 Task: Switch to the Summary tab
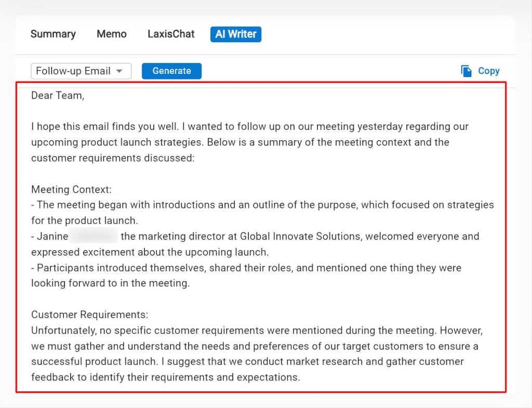pos(53,34)
